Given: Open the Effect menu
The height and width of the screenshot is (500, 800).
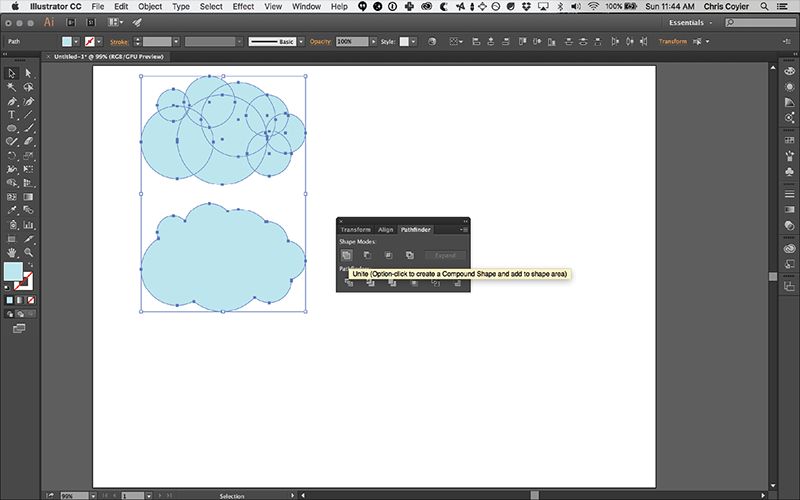Looking at the screenshot, I should click(x=243, y=6).
